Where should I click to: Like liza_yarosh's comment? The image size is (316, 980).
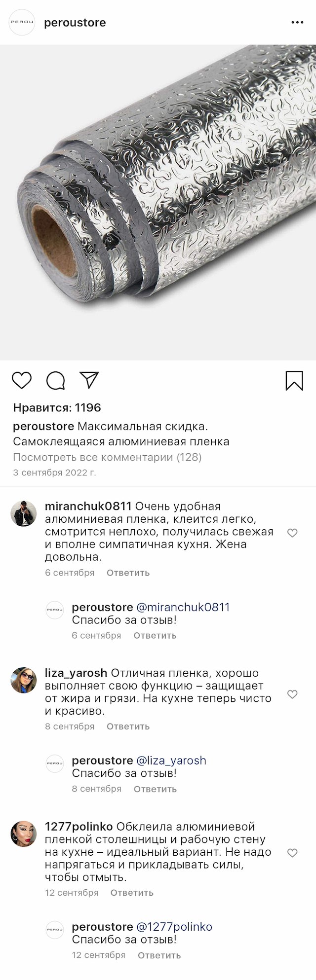tap(292, 694)
